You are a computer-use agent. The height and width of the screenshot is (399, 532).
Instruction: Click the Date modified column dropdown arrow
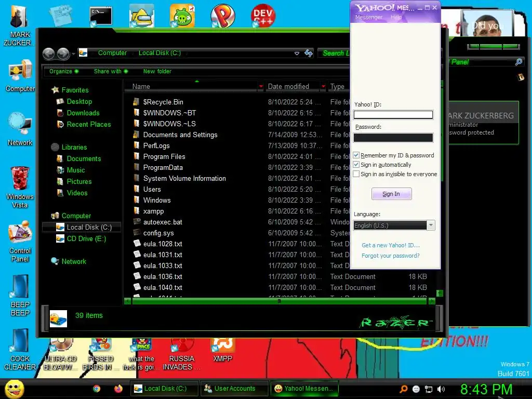pos(323,87)
